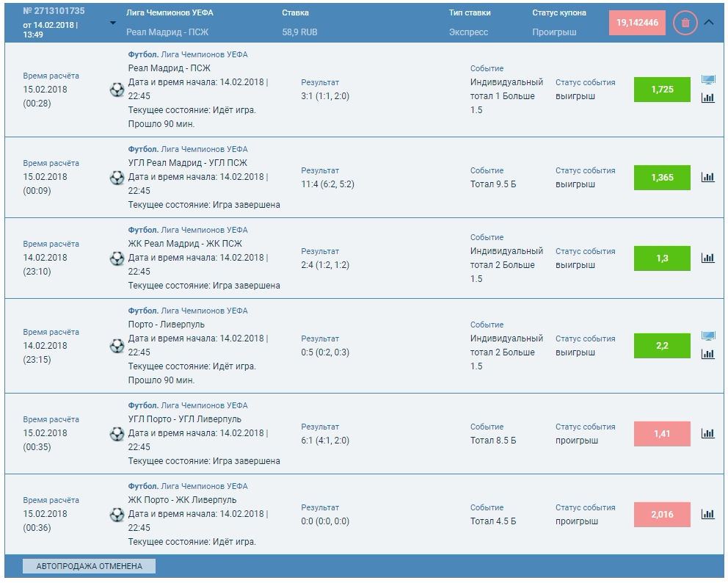
Task: Open live broadcast monitor icon for Реал Мадрид - ПСЖ
Action: 707,79
